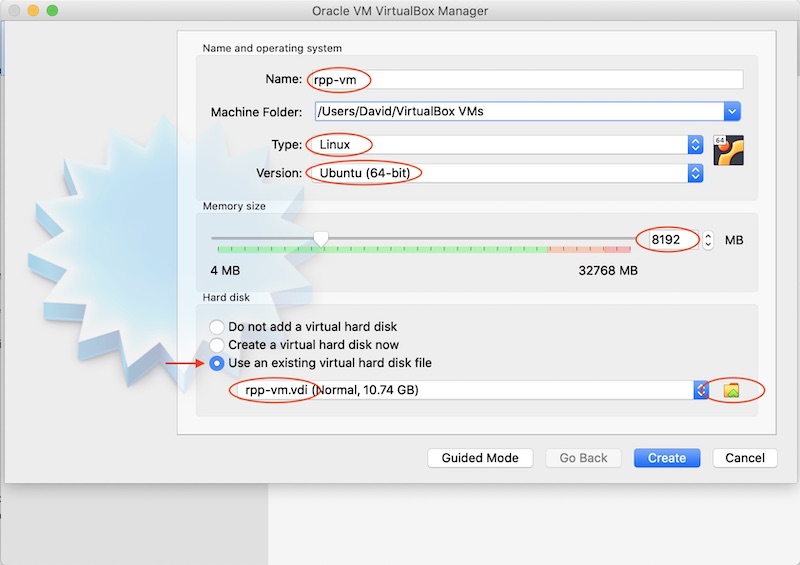Open the folder icon to choose disk file

click(731, 390)
